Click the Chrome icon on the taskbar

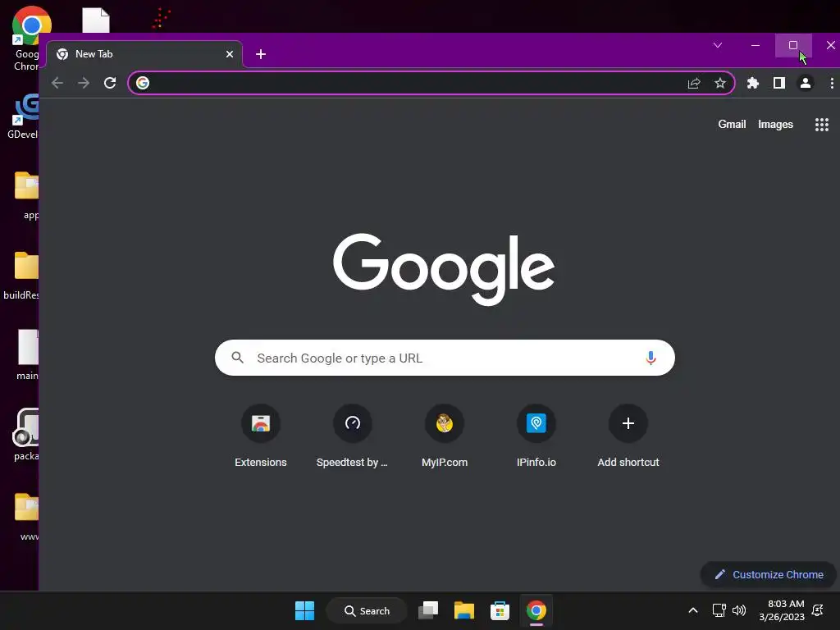[x=536, y=610]
